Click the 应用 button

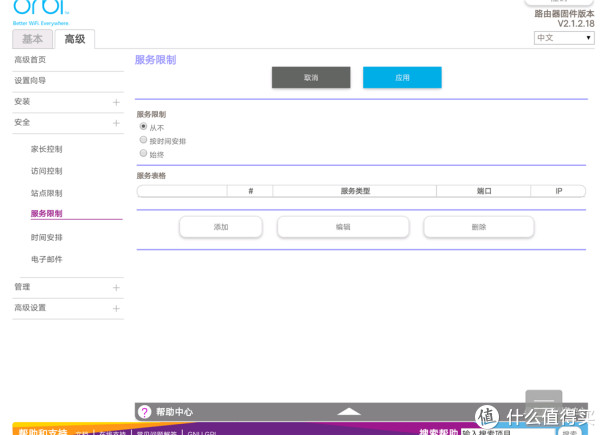pyautogui.click(x=402, y=78)
